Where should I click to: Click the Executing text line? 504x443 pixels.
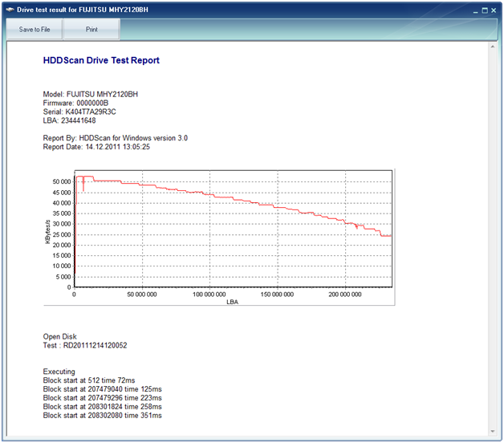pyautogui.click(x=59, y=372)
